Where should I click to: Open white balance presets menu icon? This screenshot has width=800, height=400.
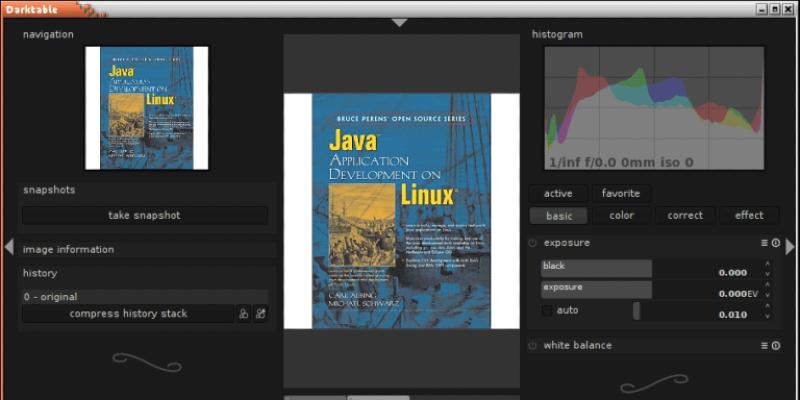tap(764, 346)
